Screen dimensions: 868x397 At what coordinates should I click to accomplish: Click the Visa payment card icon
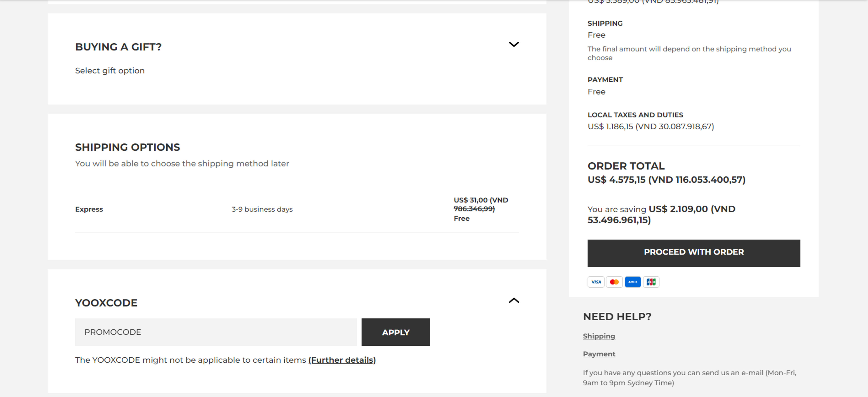[x=596, y=282]
